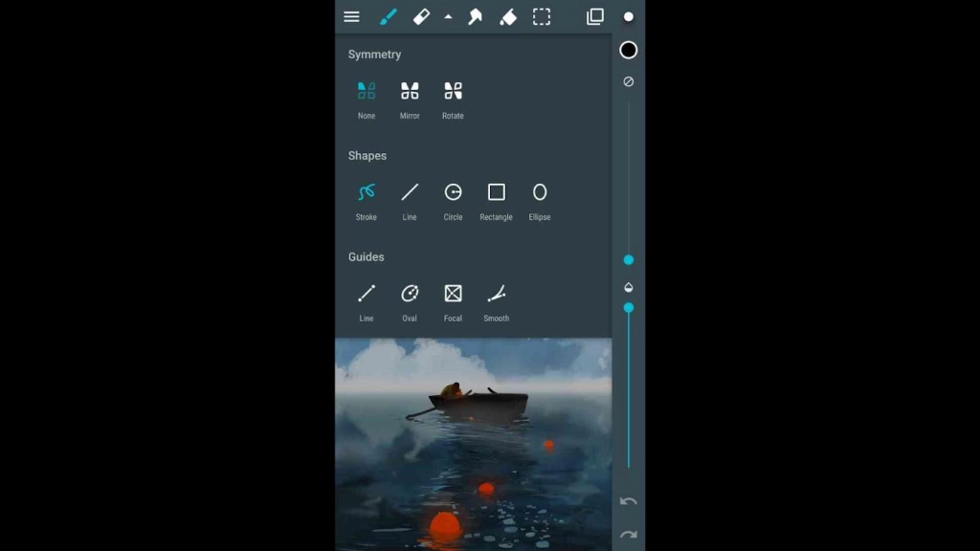The width and height of the screenshot is (980, 551).
Task: Choose the Stroke shape mode
Action: pyautogui.click(x=366, y=193)
